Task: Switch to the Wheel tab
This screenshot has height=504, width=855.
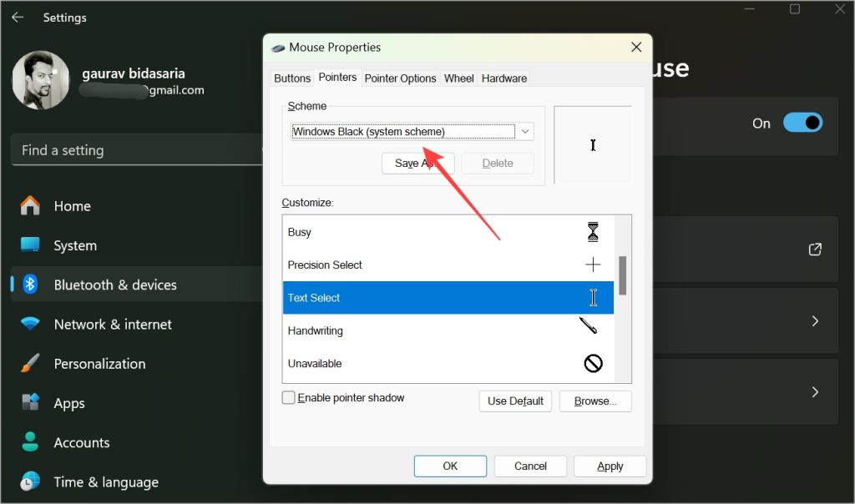Action: pyautogui.click(x=458, y=78)
